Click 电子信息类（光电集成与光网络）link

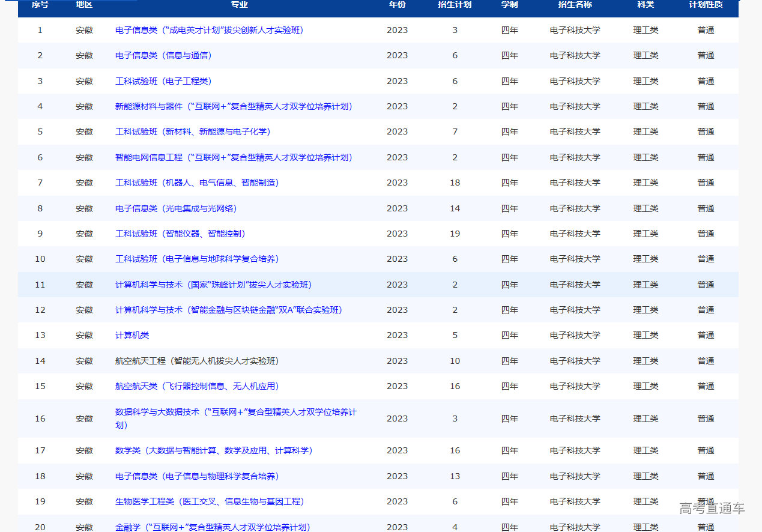(x=176, y=208)
